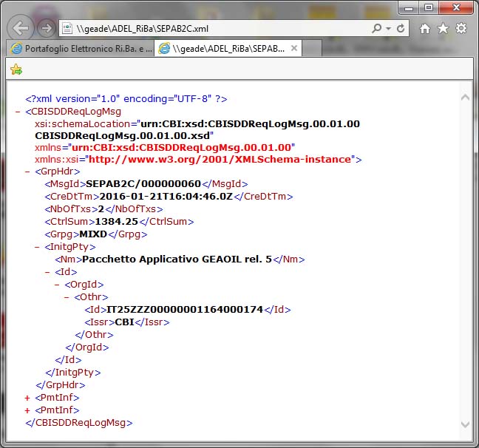This screenshot has height=448, width=479.
Task: Open the Home page icon
Action: [425, 29]
